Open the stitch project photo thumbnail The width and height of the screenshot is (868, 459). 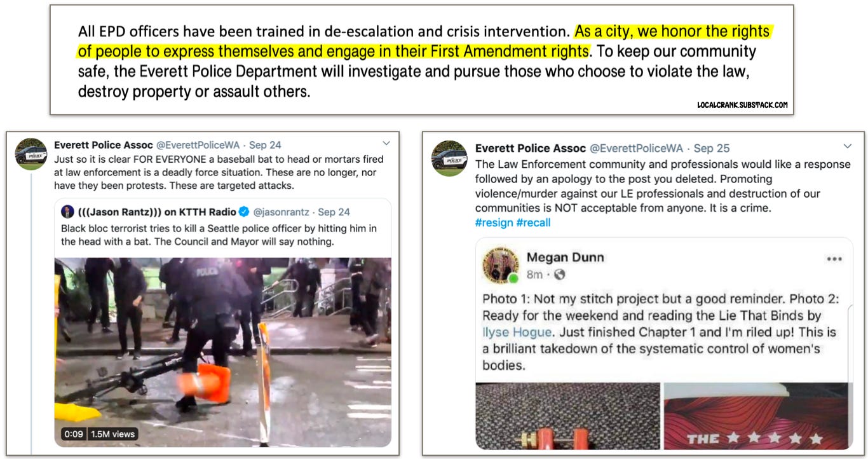click(x=568, y=416)
